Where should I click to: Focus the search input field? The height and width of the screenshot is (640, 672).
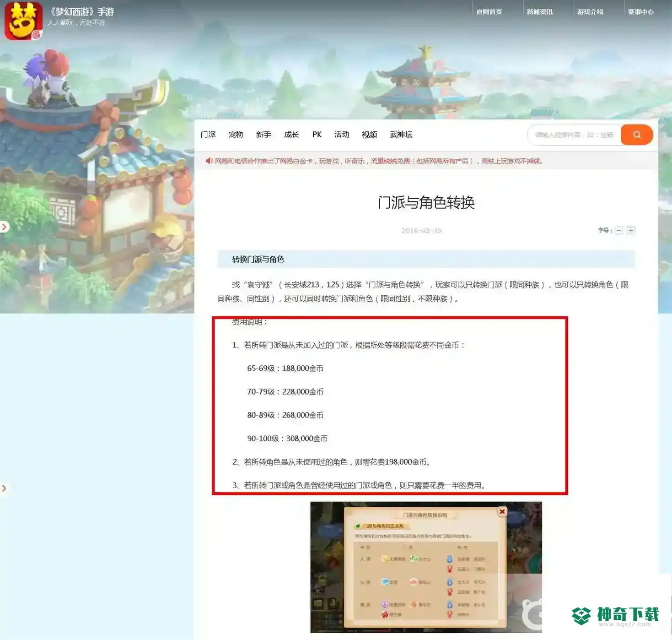click(575, 135)
